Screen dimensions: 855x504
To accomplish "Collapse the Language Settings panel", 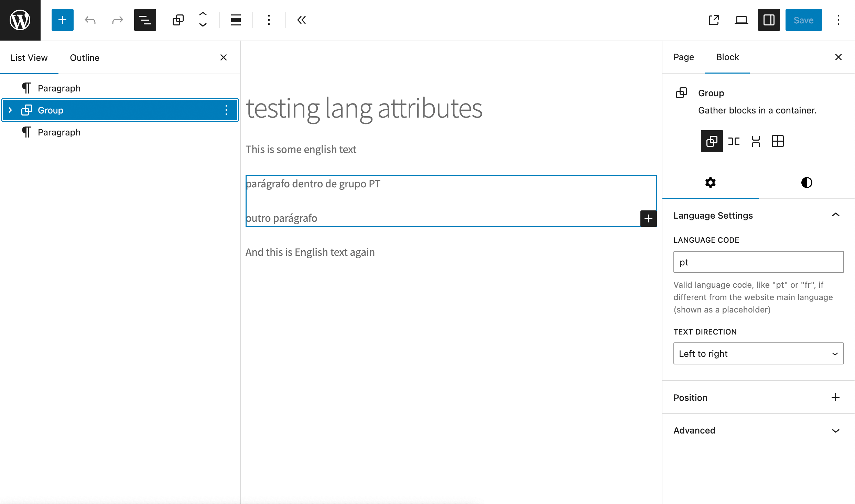I will coord(835,215).
